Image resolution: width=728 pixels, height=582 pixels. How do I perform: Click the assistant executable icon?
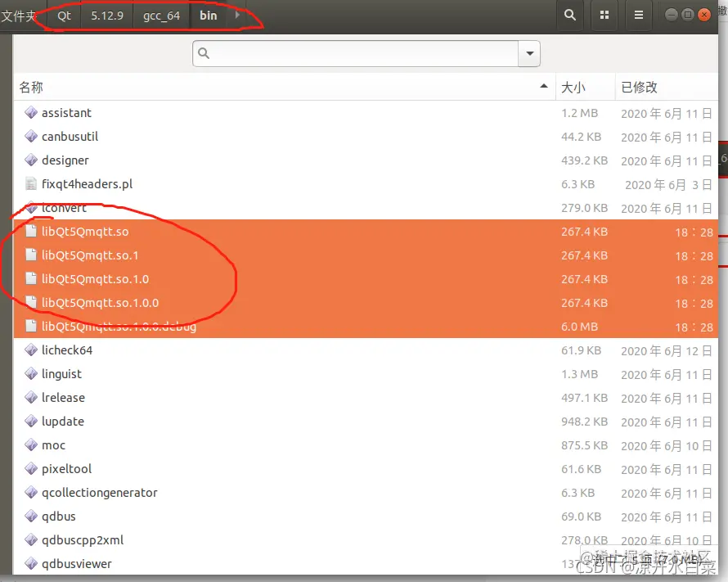pyautogui.click(x=31, y=112)
